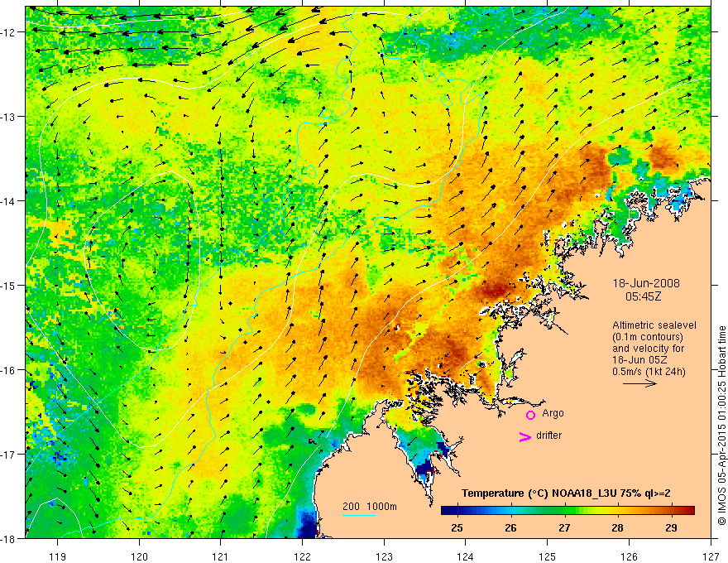
Task: Click the longitude axis label 125
Action: tap(548, 556)
